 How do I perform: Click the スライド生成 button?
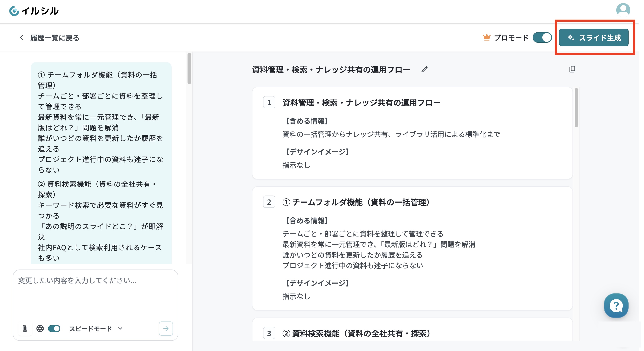[594, 37]
